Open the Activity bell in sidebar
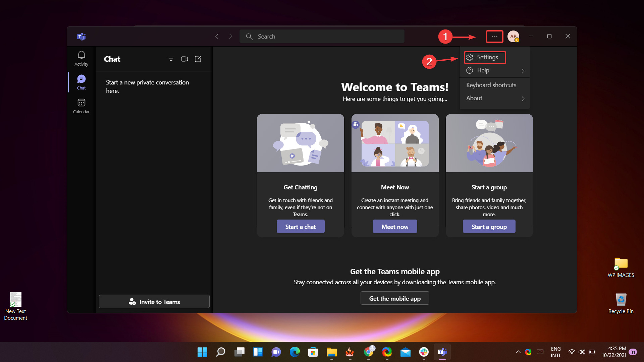 point(81,58)
